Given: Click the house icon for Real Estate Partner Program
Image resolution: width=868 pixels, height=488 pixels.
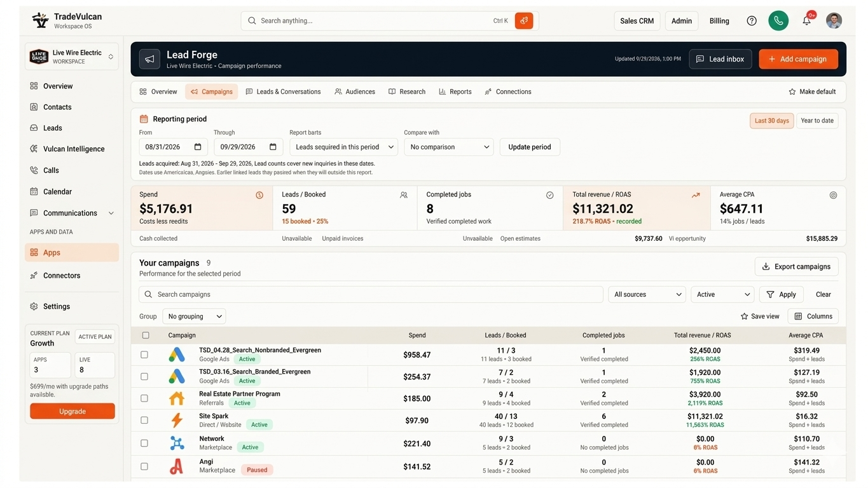Looking at the screenshot, I should coord(177,398).
